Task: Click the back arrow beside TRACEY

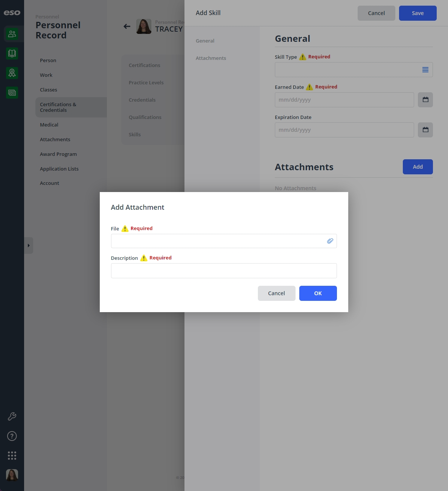Action: (x=127, y=26)
